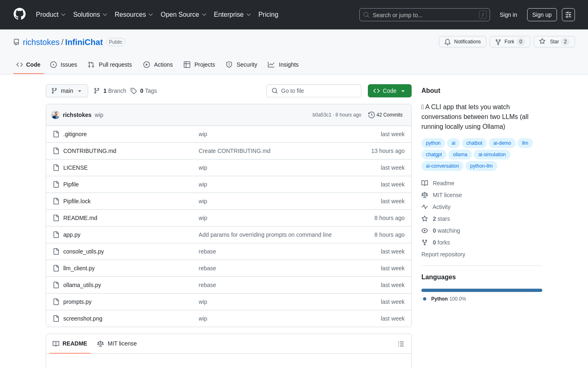Click the repository book icon beside richstokes

[16, 42]
